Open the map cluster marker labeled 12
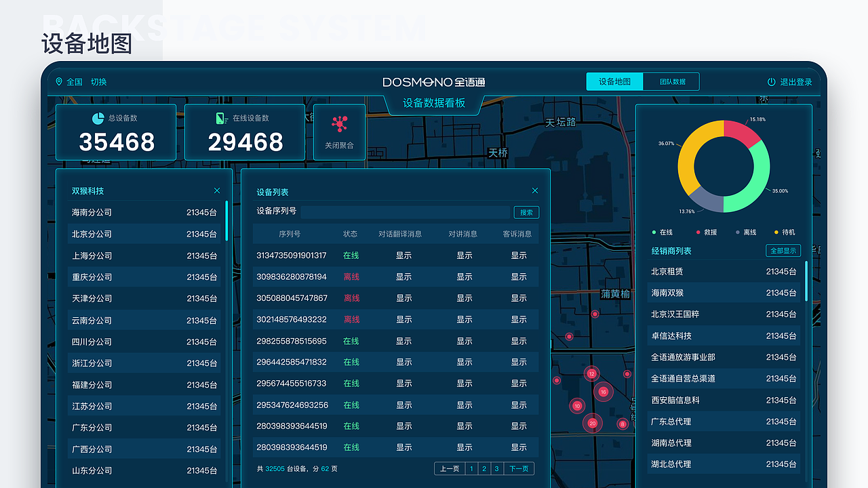The image size is (868, 488). coord(592,373)
